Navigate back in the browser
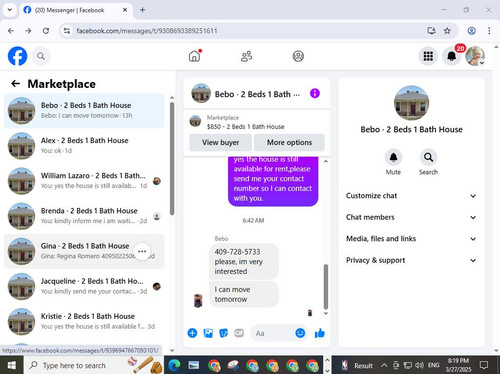Screen dimensions: 500x374 coord(11,31)
